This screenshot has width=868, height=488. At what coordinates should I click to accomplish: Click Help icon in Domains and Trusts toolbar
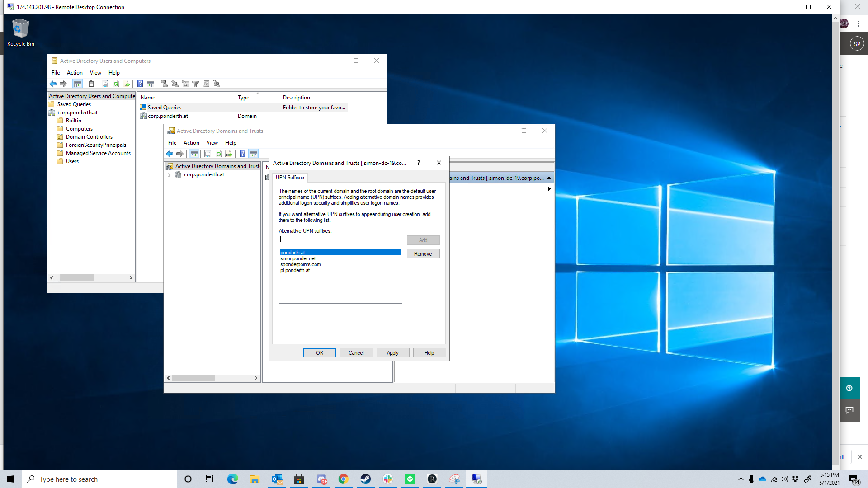tap(243, 154)
